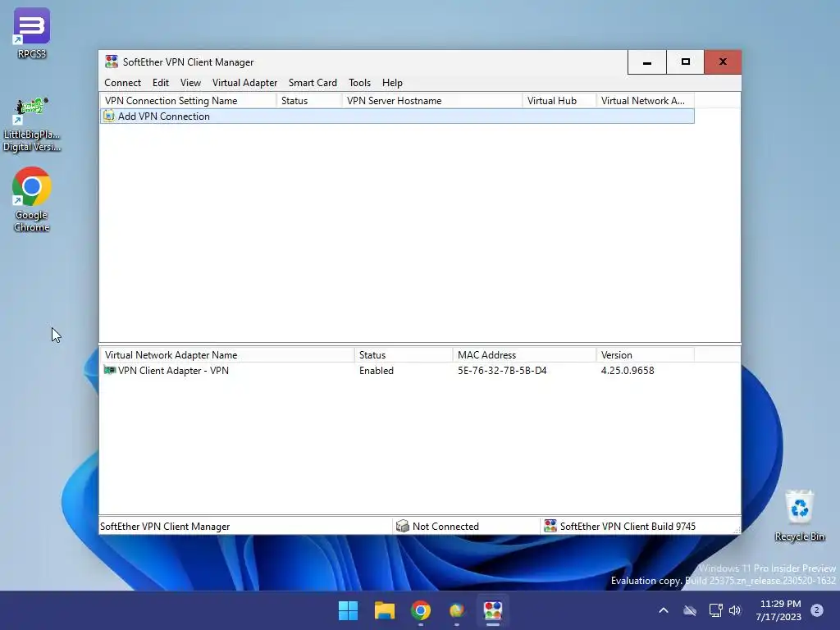
Task: Click the Enabled status of the adapter
Action: pyautogui.click(x=376, y=371)
